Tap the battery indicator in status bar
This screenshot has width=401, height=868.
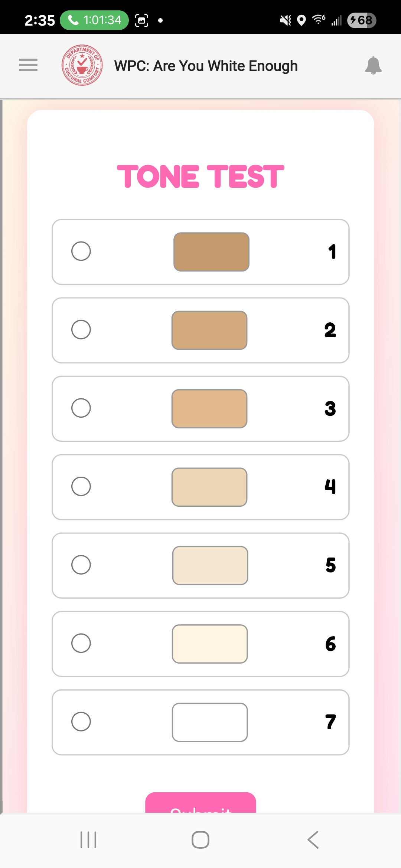point(361,20)
